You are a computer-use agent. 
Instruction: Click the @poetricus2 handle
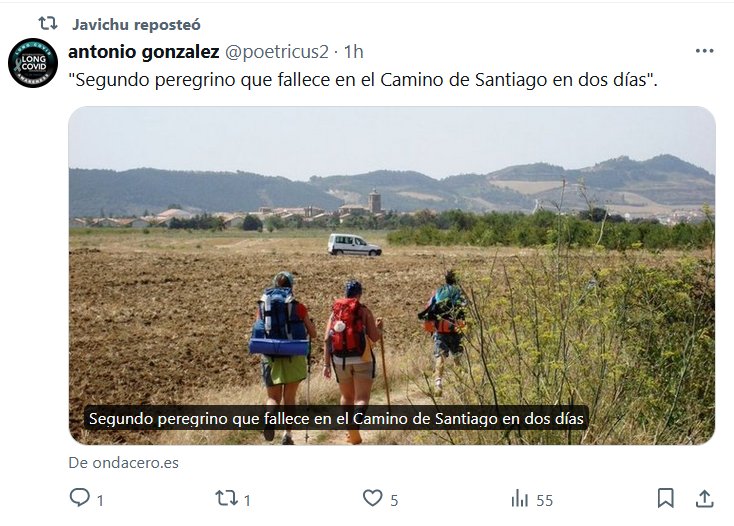277,52
